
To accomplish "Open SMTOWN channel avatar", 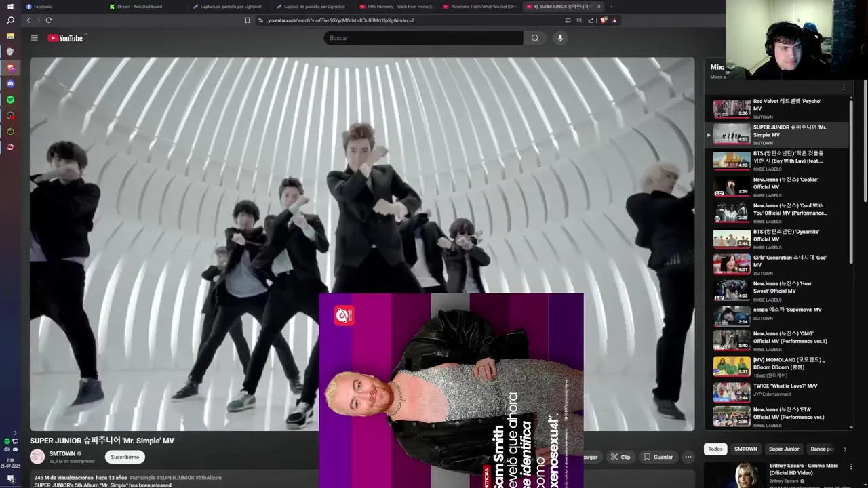I will (x=37, y=457).
